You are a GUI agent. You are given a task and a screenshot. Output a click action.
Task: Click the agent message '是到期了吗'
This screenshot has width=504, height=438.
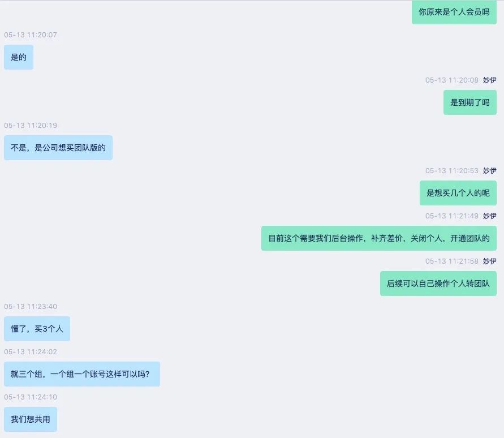point(470,102)
